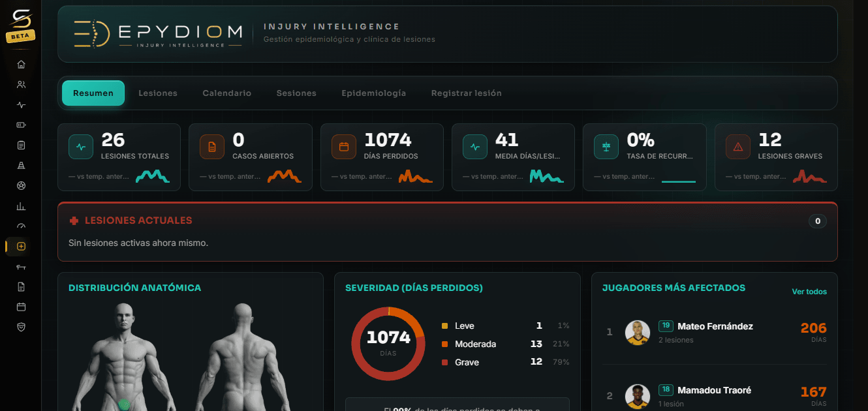The height and width of the screenshot is (411, 868).
Task: Click the sidebar pulse activity icon
Action: click(21, 104)
